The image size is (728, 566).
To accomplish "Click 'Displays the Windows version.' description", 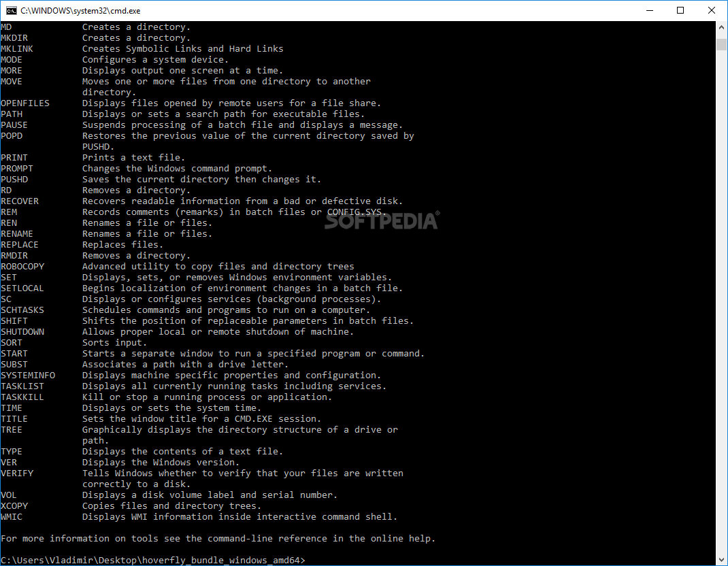I will 161,463.
